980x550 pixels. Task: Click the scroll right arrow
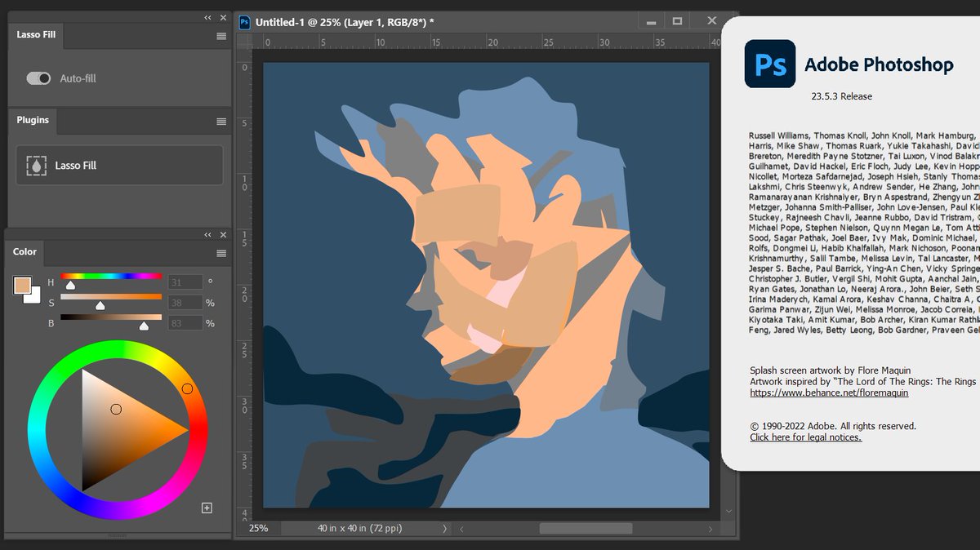710,529
